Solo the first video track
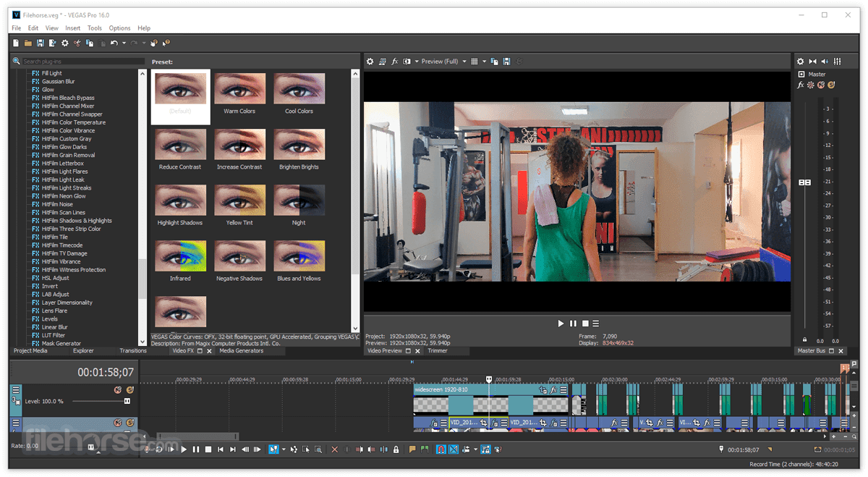The width and height of the screenshot is (868, 477). pyautogui.click(x=130, y=390)
